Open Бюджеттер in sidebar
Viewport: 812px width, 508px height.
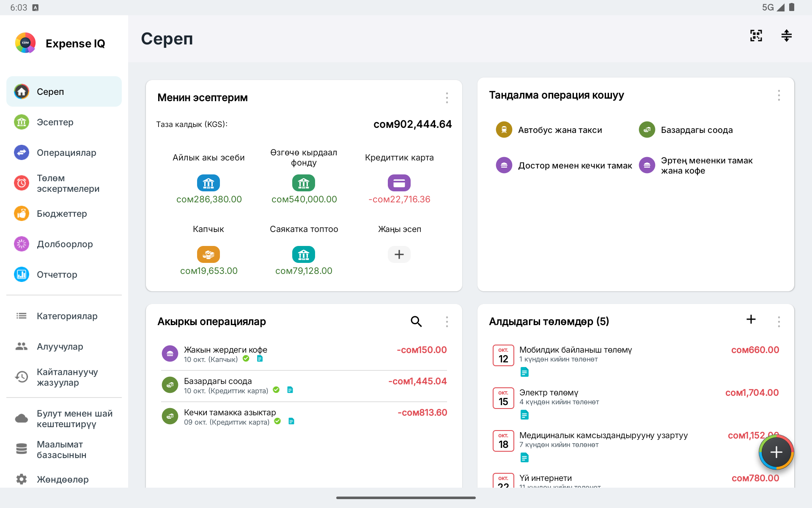64,213
